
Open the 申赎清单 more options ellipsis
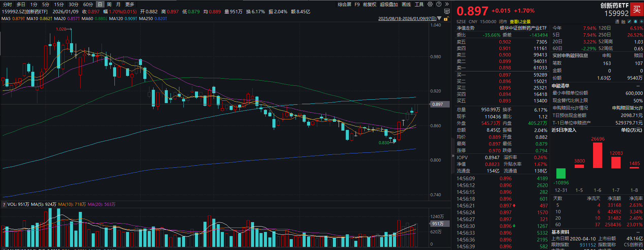coord(638,86)
